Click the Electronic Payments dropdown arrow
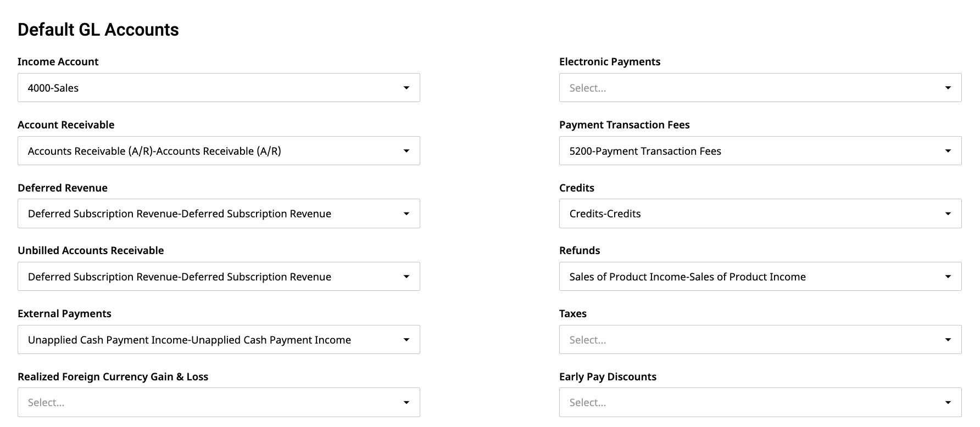This screenshot has width=980, height=427. pyautogui.click(x=948, y=88)
